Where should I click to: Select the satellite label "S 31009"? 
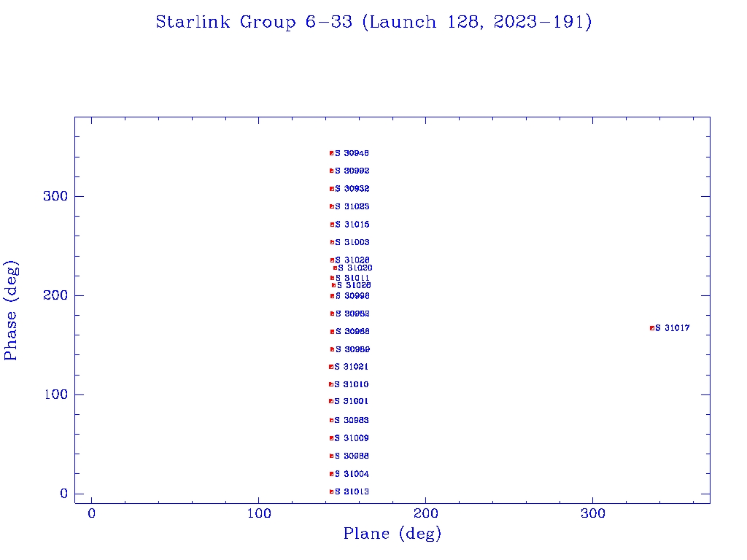click(351, 438)
